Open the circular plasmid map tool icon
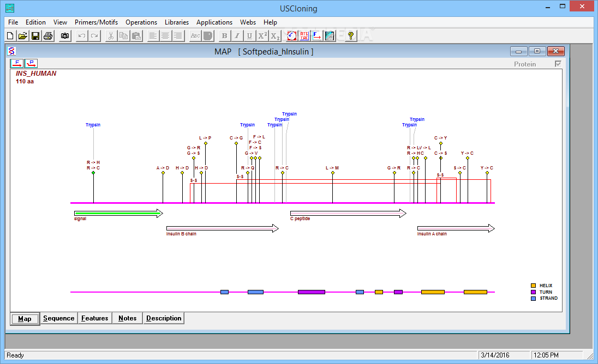Viewport: 598px width, 364px height. pos(292,36)
